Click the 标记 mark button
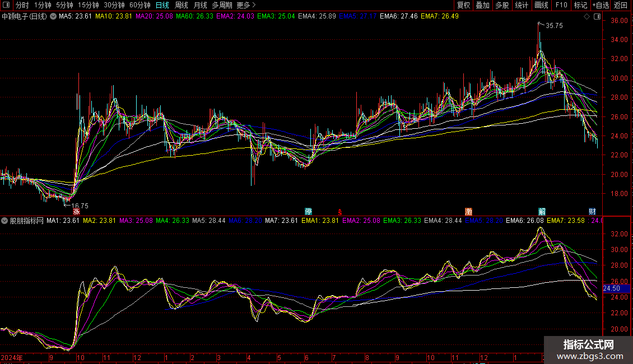Image resolution: width=633 pixels, height=364 pixels. point(580,5)
